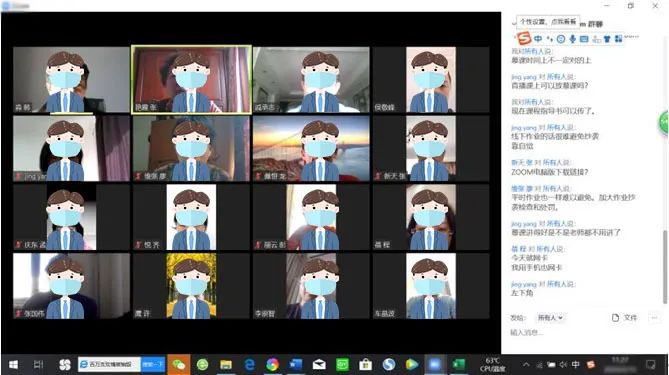Click the 文件 file attach button
This screenshot has width=669, height=375.
click(x=625, y=317)
